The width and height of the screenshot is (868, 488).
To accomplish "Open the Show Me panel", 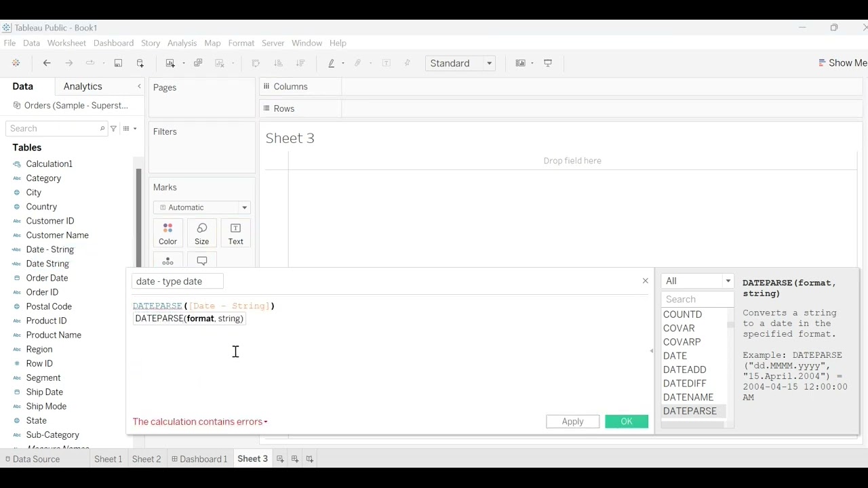I will [842, 63].
